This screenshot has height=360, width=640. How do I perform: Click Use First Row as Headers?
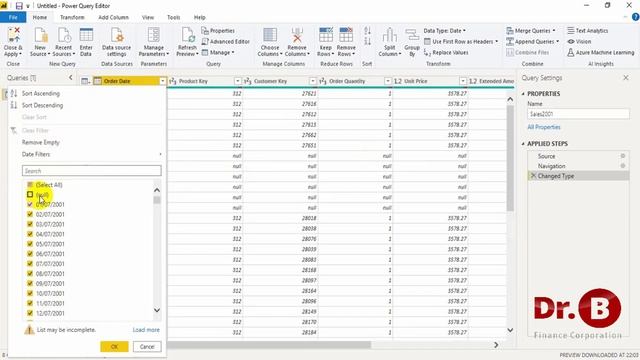pyautogui.click(x=461, y=42)
